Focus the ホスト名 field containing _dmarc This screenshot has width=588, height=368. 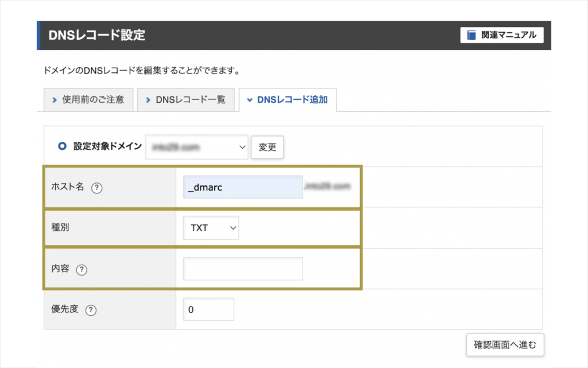(243, 187)
